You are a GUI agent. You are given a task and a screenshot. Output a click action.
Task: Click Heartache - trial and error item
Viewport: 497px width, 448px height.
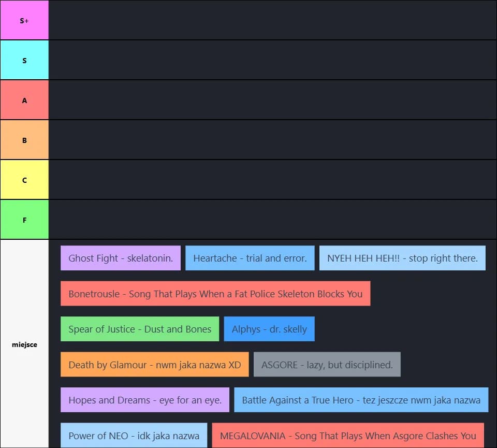pos(250,258)
